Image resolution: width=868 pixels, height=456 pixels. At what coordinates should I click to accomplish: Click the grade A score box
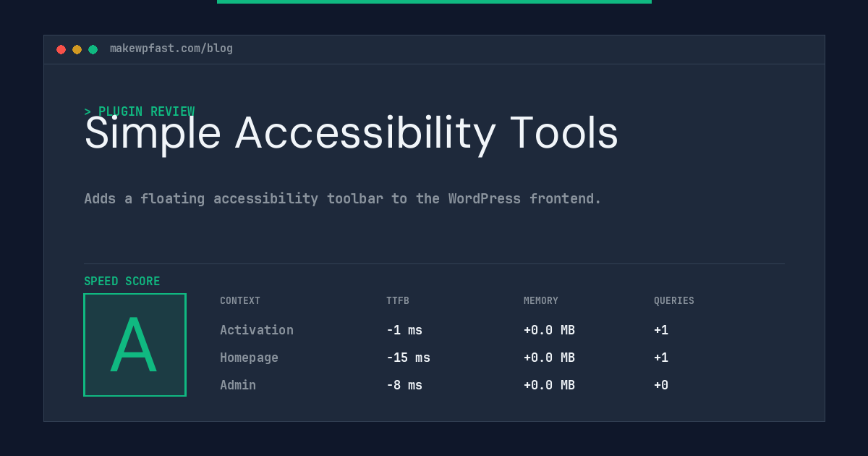(135, 345)
